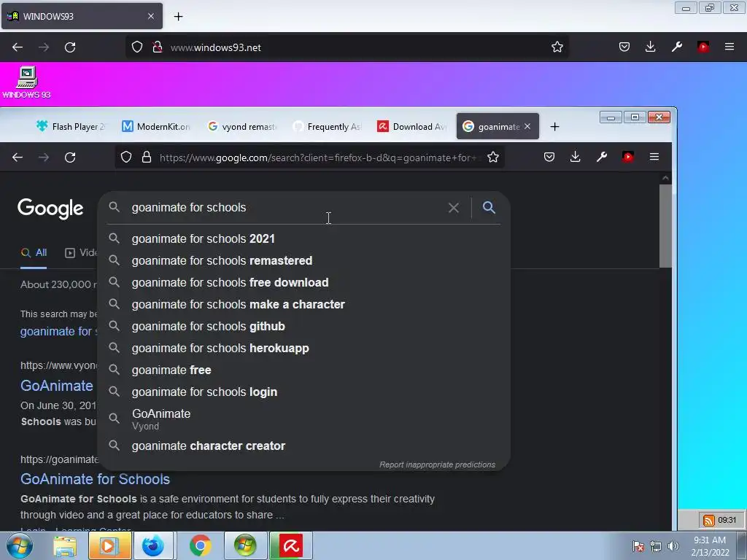
Task: Select suggestion goanimate for schools remastered
Action: pos(304,260)
